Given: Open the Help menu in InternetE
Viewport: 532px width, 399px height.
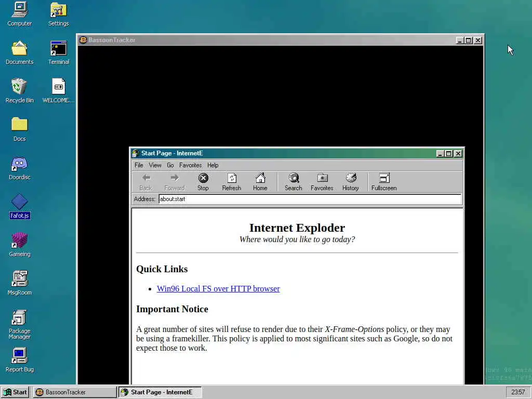Looking at the screenshot, I should pyautogui.click(x=212, y=165).
